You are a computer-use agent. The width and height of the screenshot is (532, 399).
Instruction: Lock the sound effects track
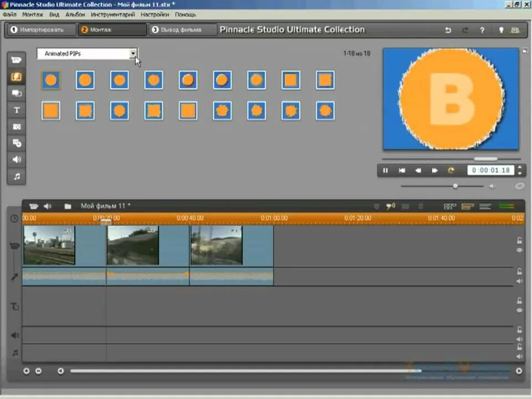(x=519, y=330)
